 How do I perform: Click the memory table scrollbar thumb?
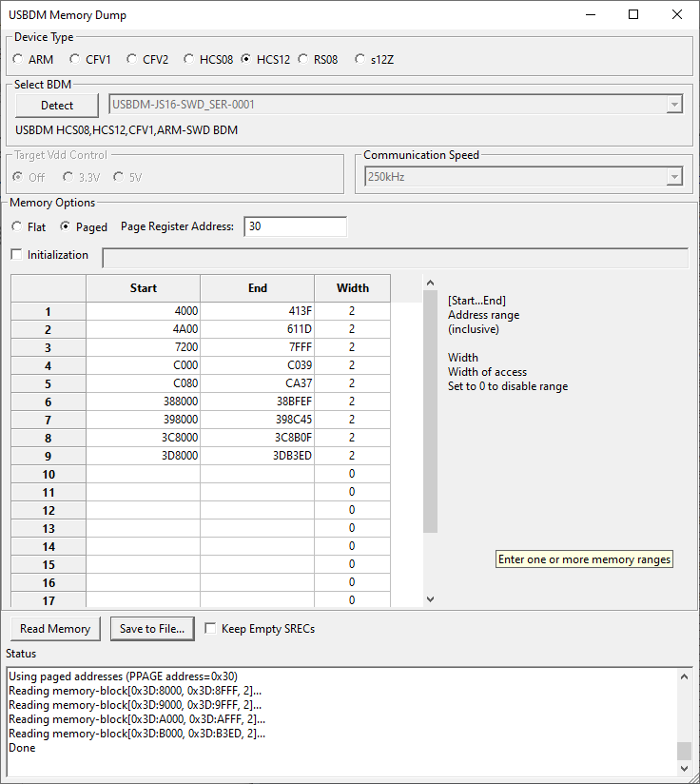430,411
